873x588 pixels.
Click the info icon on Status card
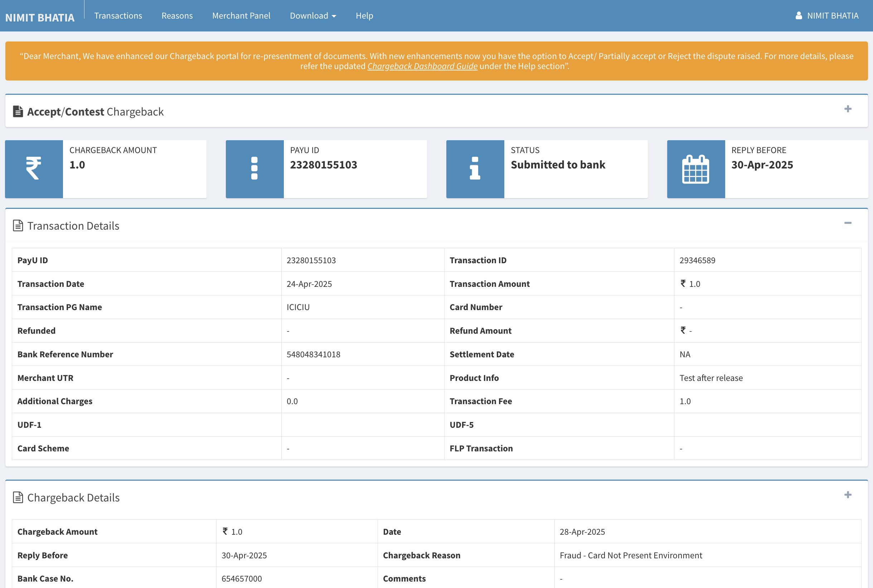(x=475, y=168)
